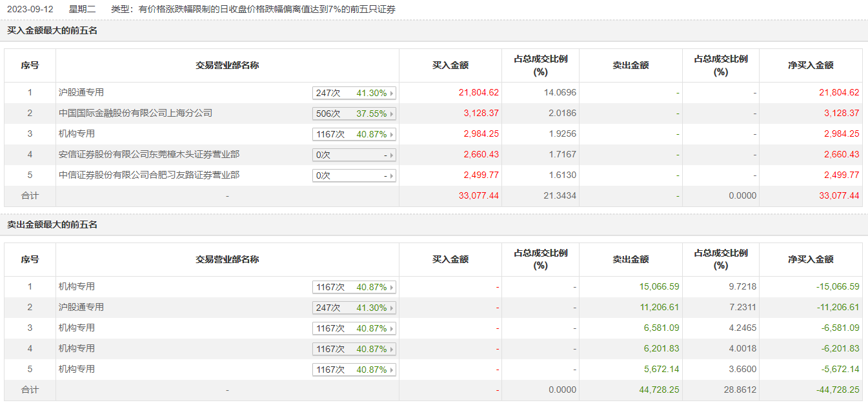Click the -44,728.25 net total cell
Viewport: 868px width, 405px height.
pos(838,390)
